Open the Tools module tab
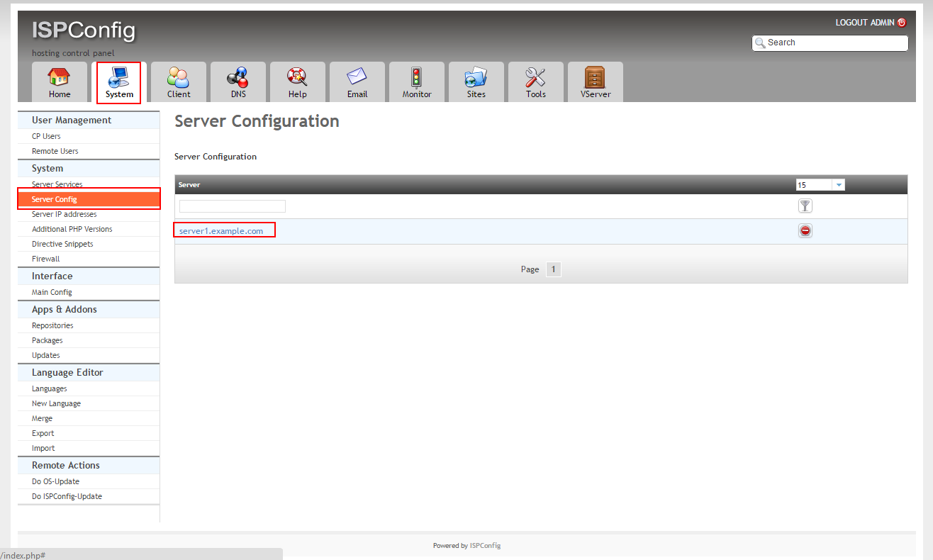The width and height of the screenshot is (933, 560). point(536,82)
